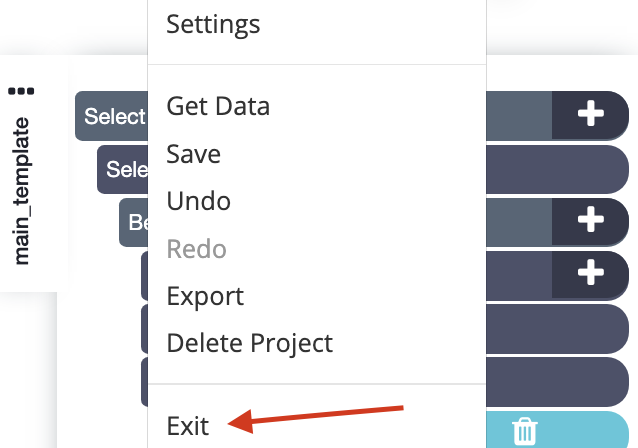Switch to the main_template tab
This screenshot has height=448, width=638.
click(x=21, y=191)
